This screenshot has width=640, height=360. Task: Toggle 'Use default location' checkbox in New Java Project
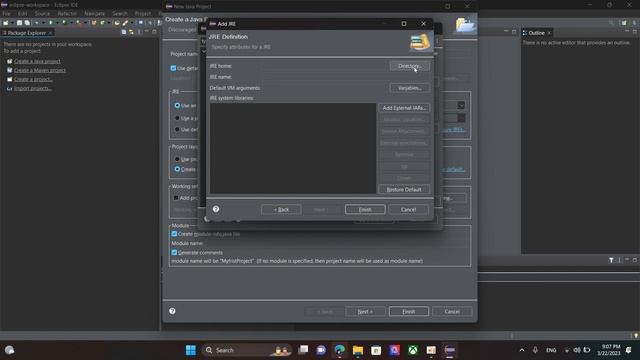[x=173, y=68]
